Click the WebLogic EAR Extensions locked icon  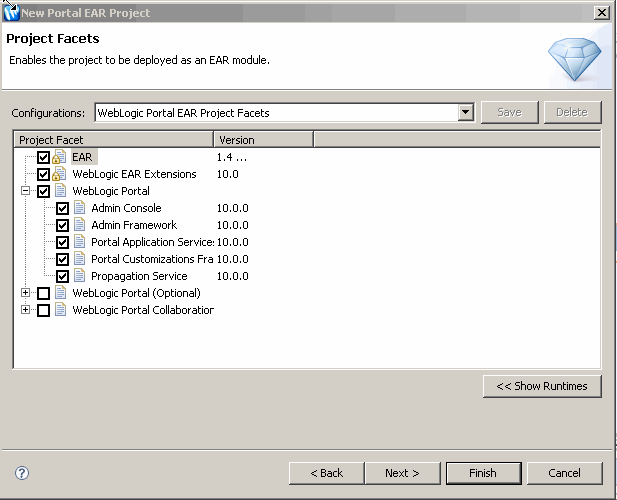(x=59, y=174)
